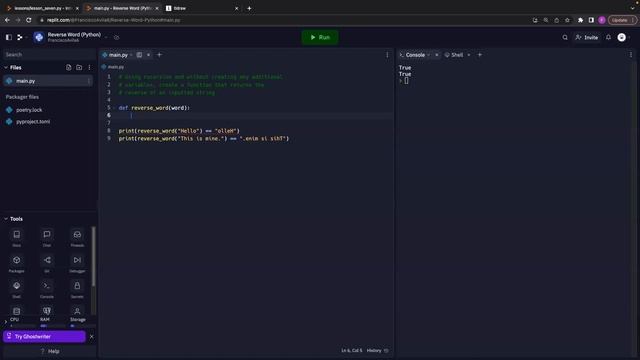Toggle split view icon on main.py tab

[x=139, y=55]
